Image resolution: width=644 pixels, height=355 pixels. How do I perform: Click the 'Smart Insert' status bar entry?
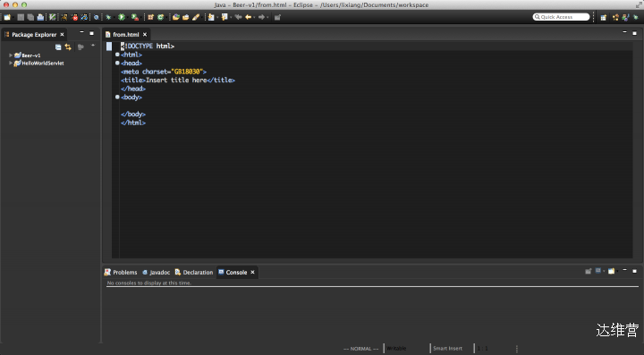coord(448,348)
